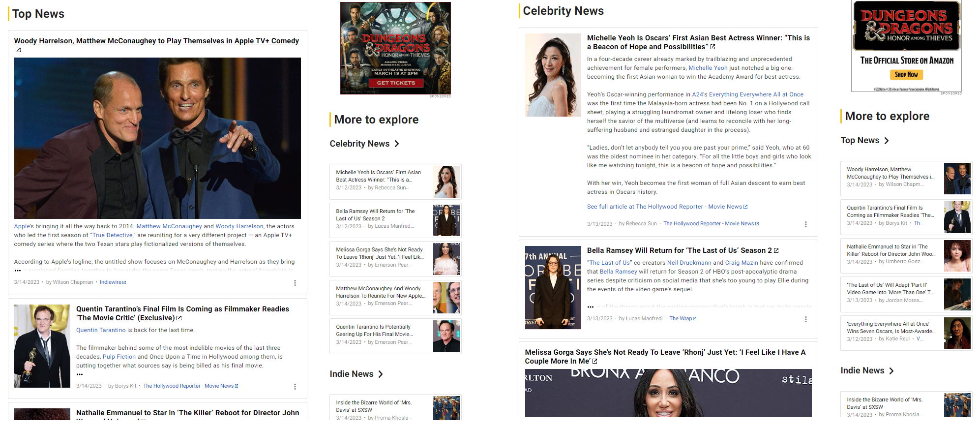Click Michelle Yeoh thumbnail in left sidebar card
Screen dimensions: 980x429
click(446, 182)
